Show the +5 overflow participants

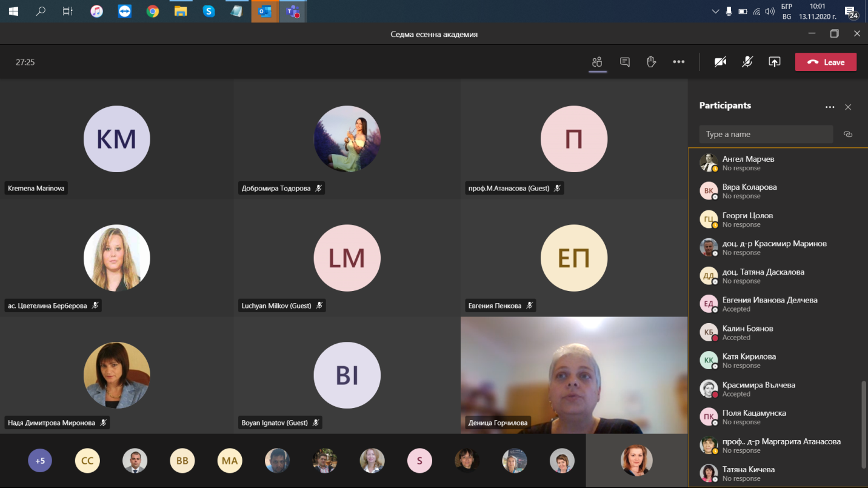pyautogui.click(x=40, y=461)
